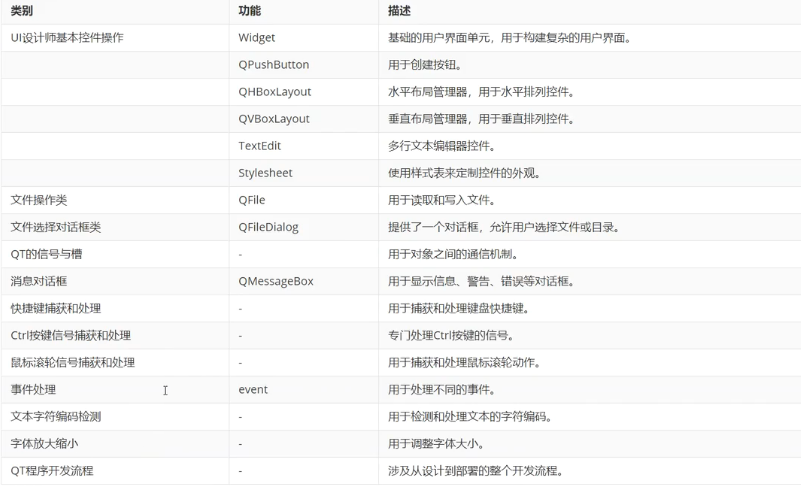
Task: Click description 用于捕获和处理鼠标滚轮动作。
Action: (x=464, y=363)
